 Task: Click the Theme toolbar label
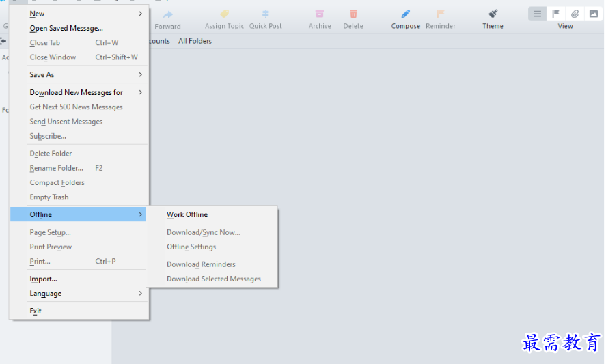493,26
